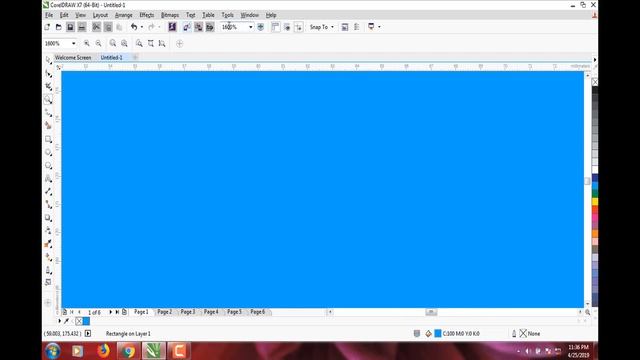The image size is (640, 360).
Task: Toggle Show Guidelines button
Action: click(298, 27)
